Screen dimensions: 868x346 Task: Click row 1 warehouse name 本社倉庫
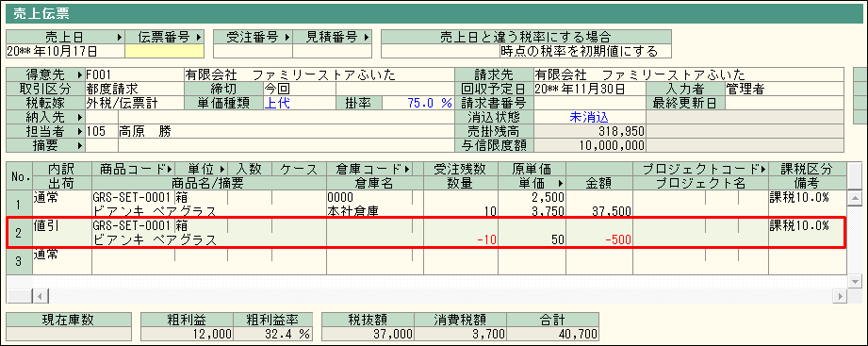pyautogui.click(x=374, y=211)
